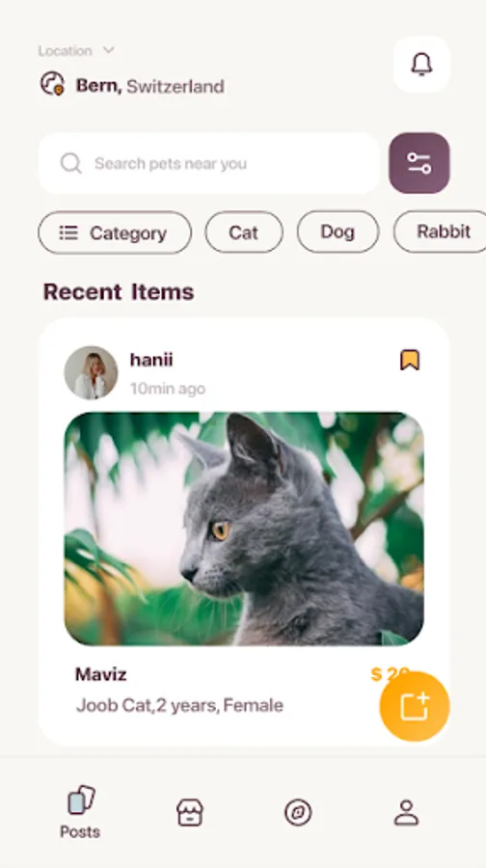This screenshot has width=486, height=868.
Task: Tap the orange create post button
Action: (415, 706)
